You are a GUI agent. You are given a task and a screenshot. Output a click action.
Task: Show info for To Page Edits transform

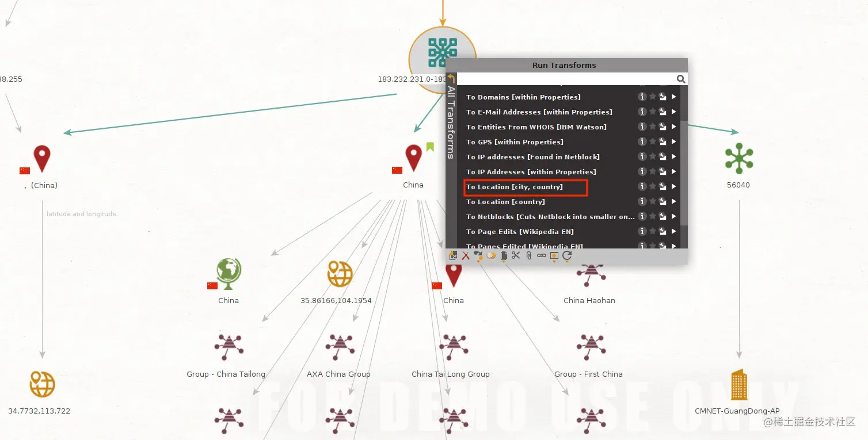pyautogui.click(x=642, y=231)
